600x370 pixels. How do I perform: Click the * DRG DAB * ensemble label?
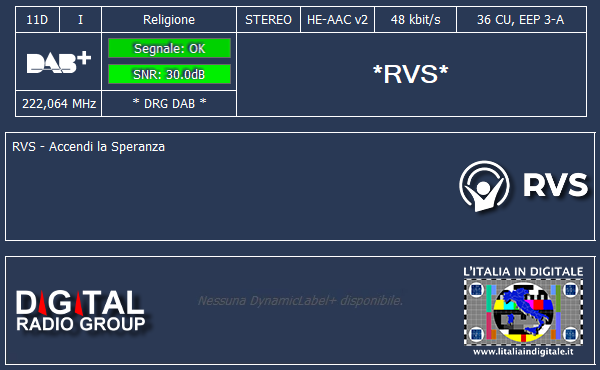click(169, 103)
